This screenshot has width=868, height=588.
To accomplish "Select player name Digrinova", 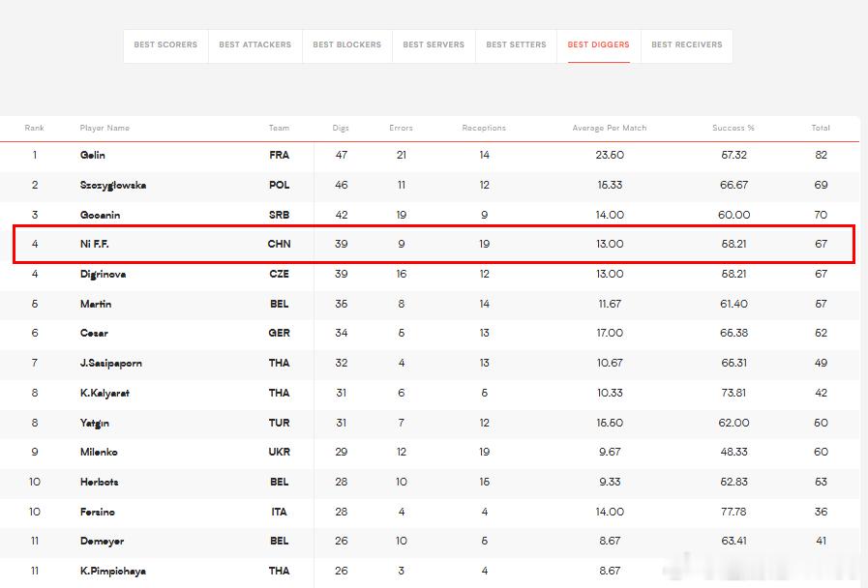I will 103,274.
